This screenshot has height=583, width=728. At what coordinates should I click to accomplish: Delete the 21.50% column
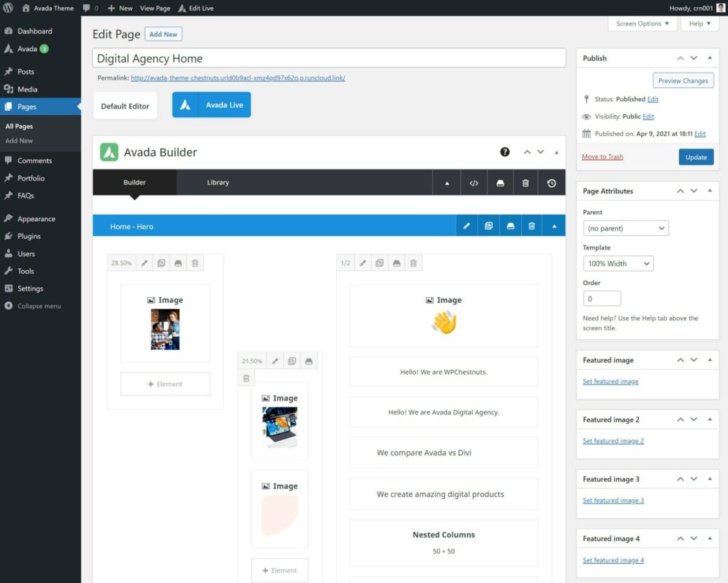point(246,378)
